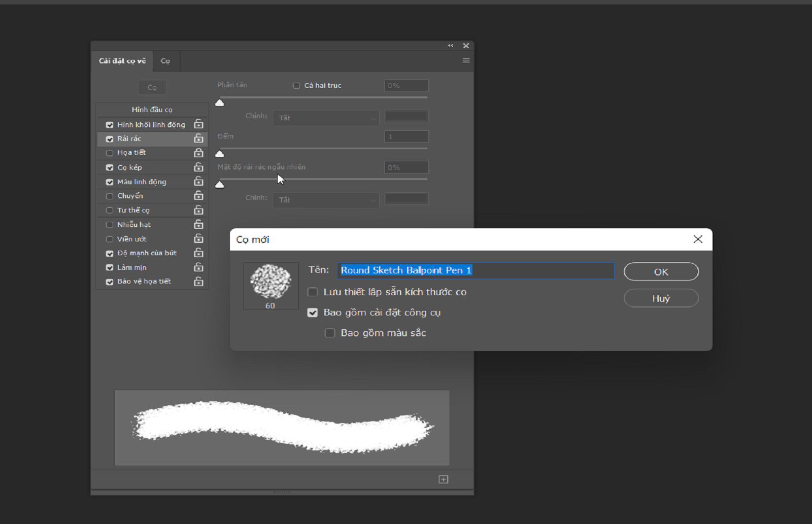
Task: Open Chính dropdown under Mật độ rải rác
Action: (x=326, y=200)
